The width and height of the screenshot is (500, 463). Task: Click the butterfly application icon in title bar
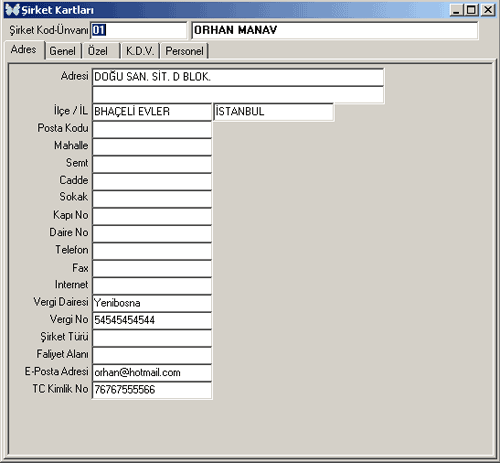[13, 10]
